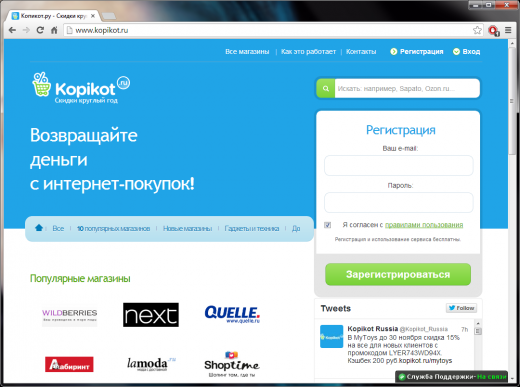Reload the page with refresh icon

click(x=40, y=30)
